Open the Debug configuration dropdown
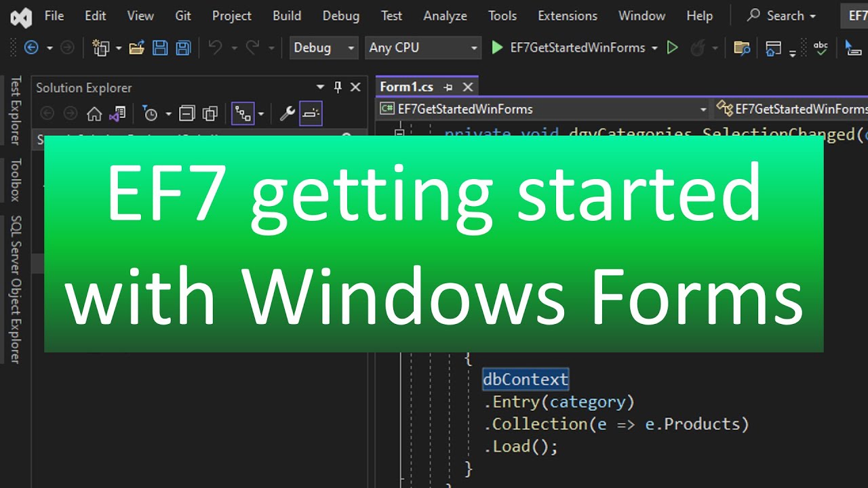The image size is (868, 488). click(324, 47)
